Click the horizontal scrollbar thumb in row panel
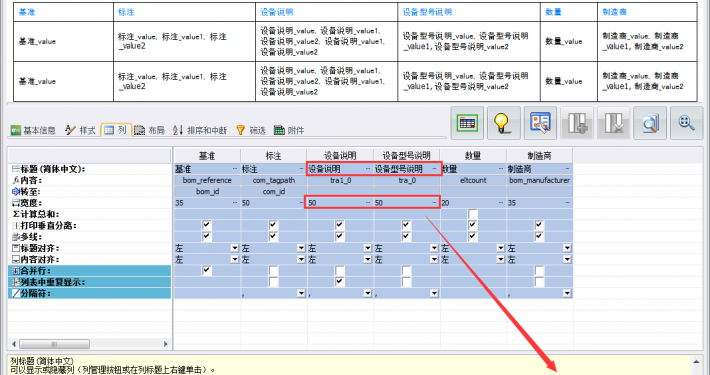 pos(54,344)
